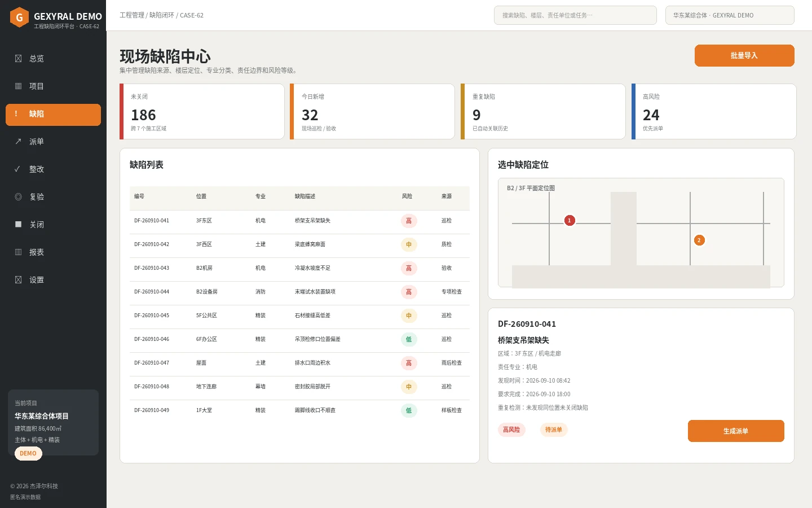
Task: Open the 未关闭 186 stat card
Action: pyautogui.click(x=202, y=111)
